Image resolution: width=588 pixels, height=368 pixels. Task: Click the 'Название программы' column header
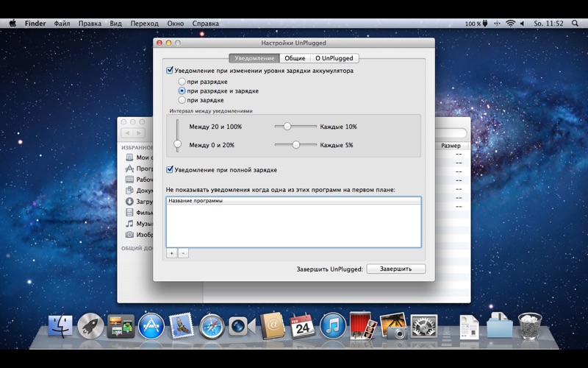click(x=293, y=200)
